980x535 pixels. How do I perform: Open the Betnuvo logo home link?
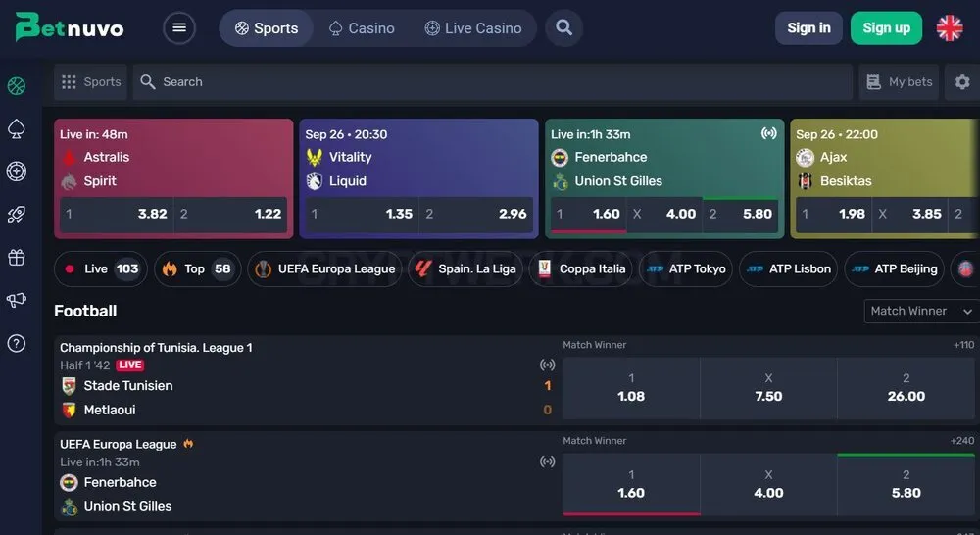70,27
